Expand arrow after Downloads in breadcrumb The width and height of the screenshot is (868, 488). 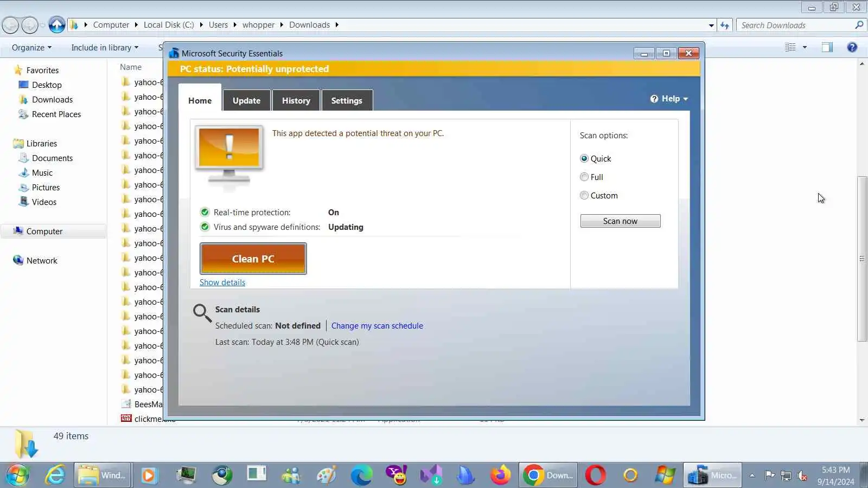pos(337,25)
